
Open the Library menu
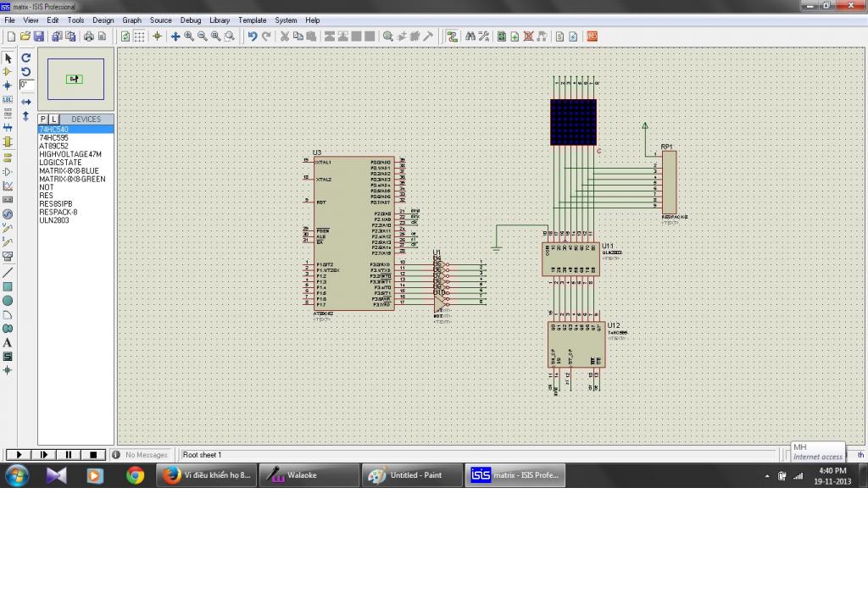(219, 20)
